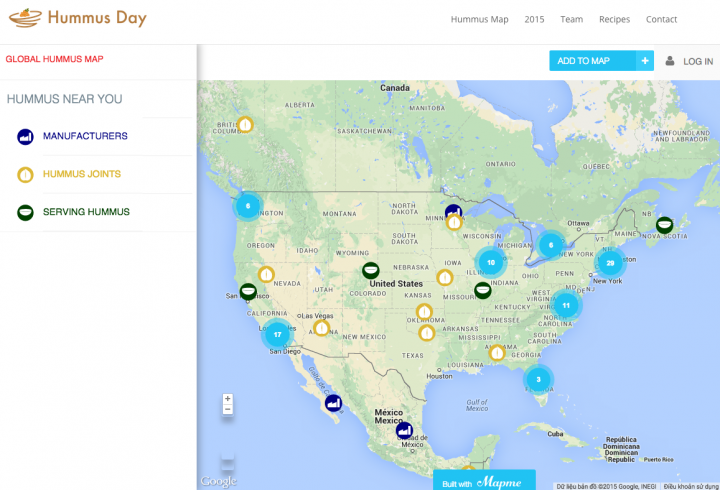Select the manufacturer marker in Baja California
This screenshot has height=490, width=720.
pos(333,403)
